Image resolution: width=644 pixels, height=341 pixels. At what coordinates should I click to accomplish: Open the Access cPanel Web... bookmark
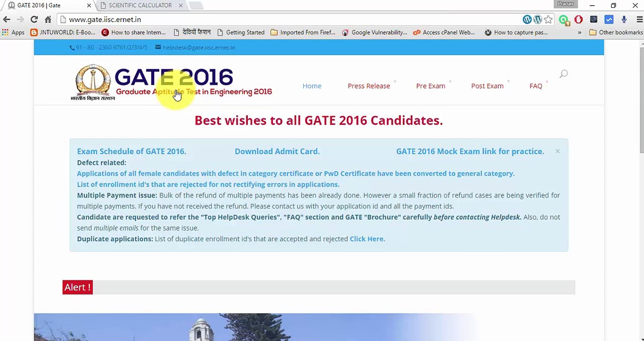tap(444, 32)
